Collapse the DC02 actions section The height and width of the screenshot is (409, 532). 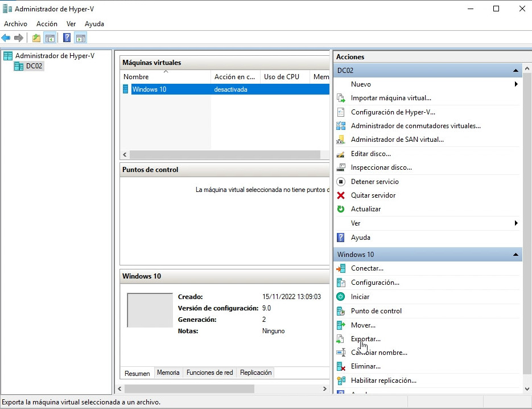point(515,71)
